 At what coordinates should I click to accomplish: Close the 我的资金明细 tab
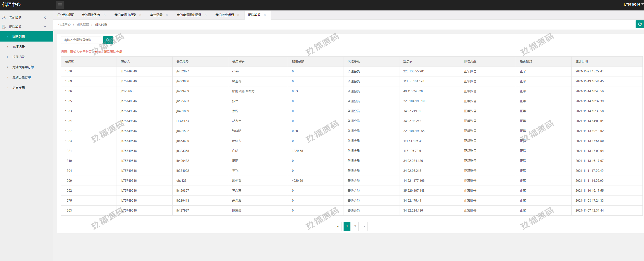click(x=238, y=15)
